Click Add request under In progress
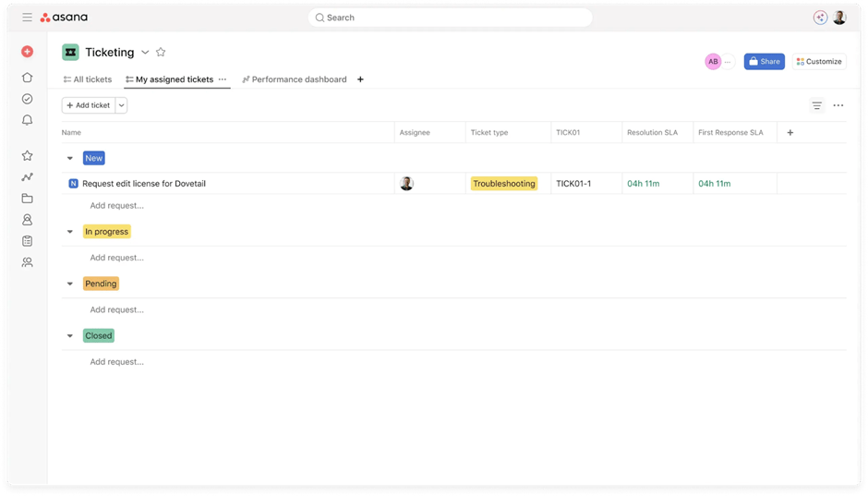This screenshot has width=868, height=496. 116,258
